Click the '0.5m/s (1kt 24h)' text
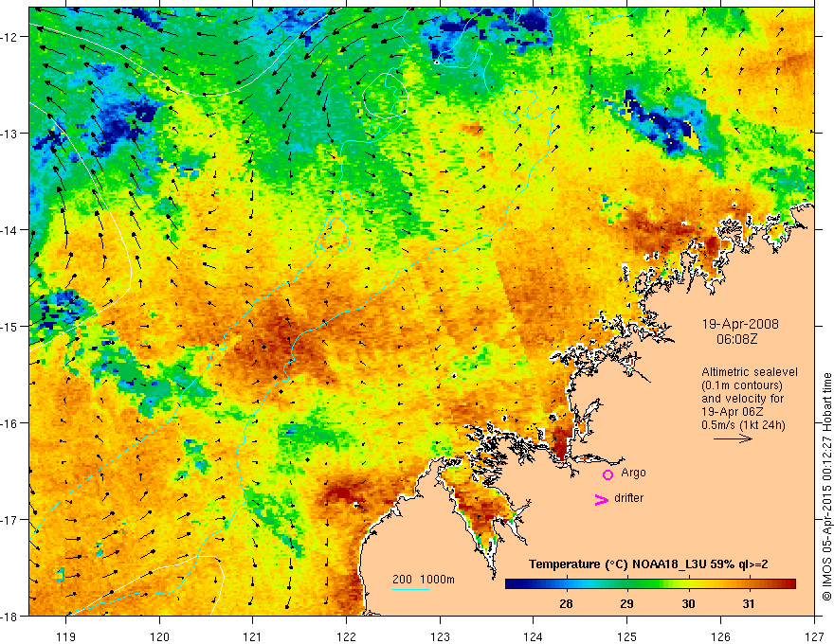 (743, 425)
